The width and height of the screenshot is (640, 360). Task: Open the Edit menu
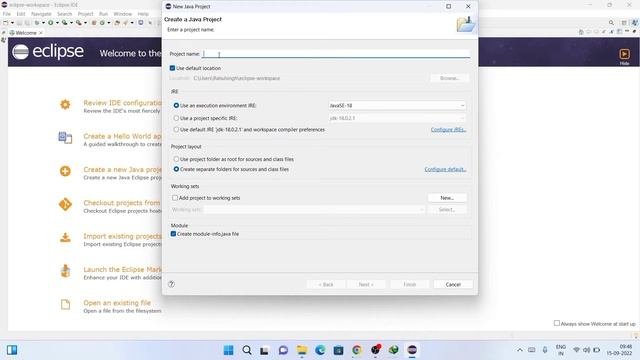click(x=21, y=14)
